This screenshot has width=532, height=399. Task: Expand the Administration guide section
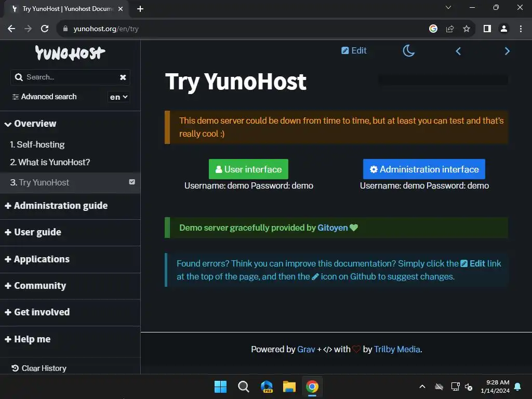click(x=56, y=206)
